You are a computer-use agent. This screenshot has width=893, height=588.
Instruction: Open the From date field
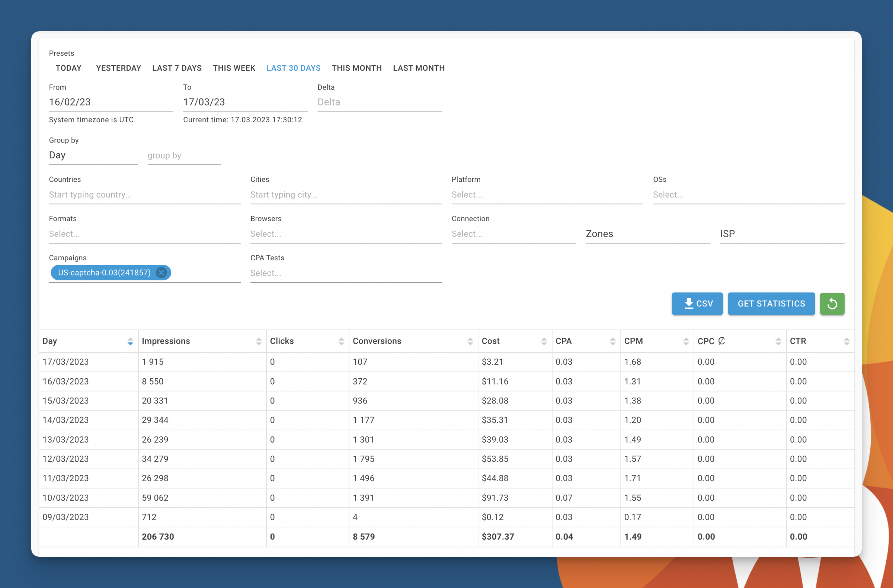111,102
